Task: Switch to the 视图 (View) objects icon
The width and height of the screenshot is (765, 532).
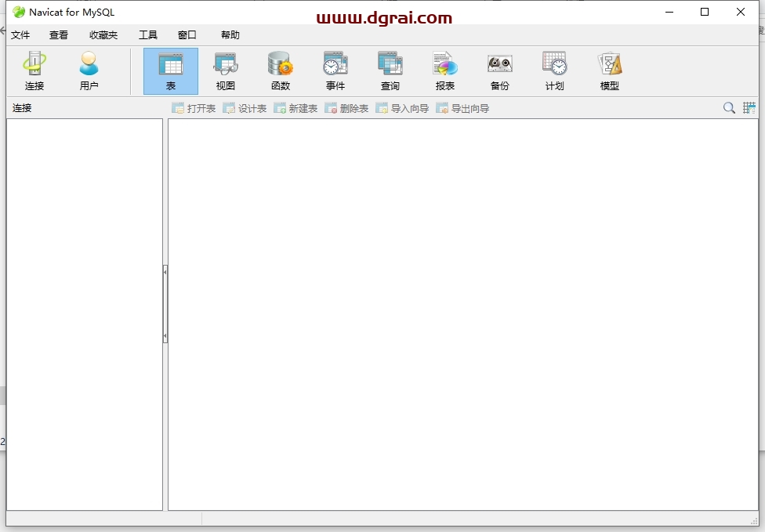Action: [x=226, y=71]
